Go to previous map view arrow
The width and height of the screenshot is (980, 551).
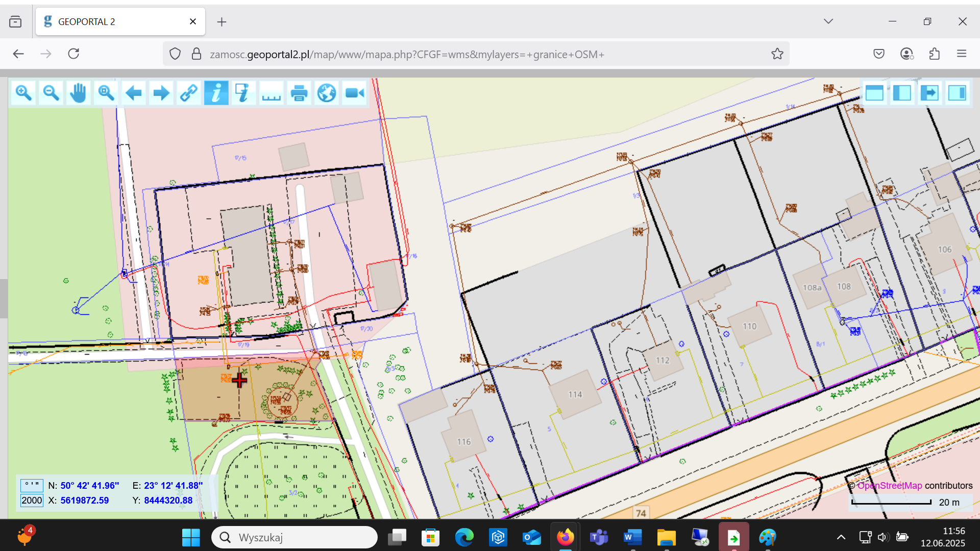coord(133,93)
